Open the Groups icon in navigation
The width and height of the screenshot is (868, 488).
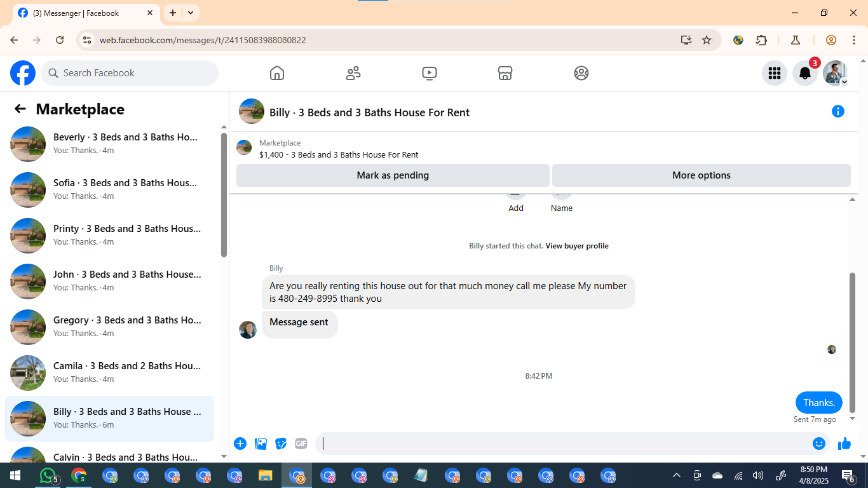(x=581, y=73)
